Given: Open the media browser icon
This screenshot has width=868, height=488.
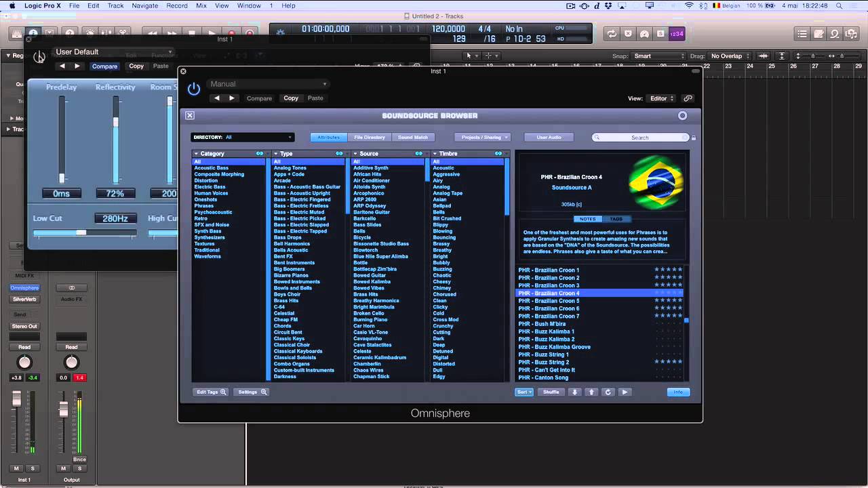Looking at the screenshot, I should click(x=851, y=34).
